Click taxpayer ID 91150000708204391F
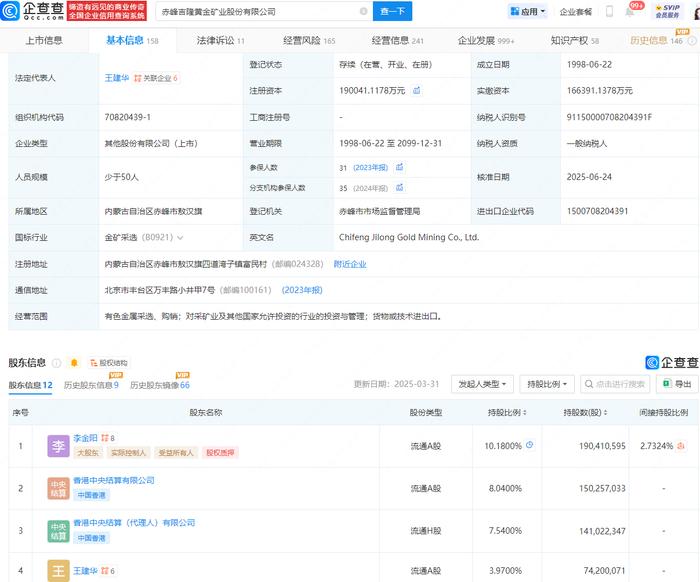 click(x=609, y=117)
